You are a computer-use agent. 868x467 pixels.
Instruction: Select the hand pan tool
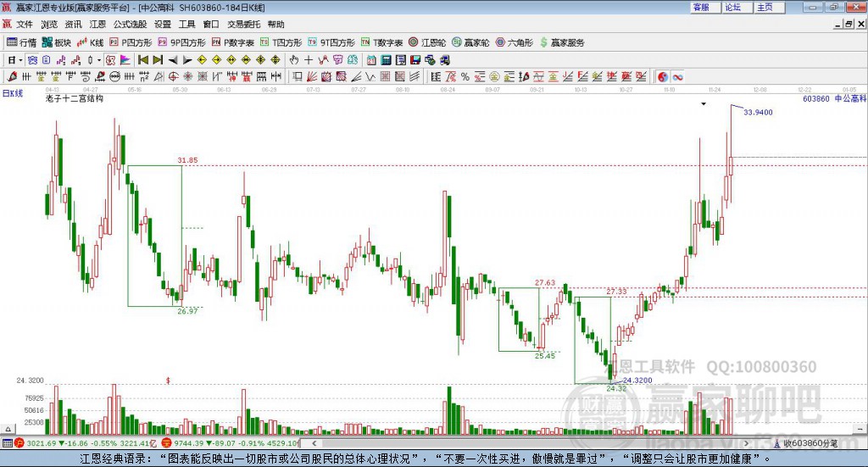tap(294, 60)
